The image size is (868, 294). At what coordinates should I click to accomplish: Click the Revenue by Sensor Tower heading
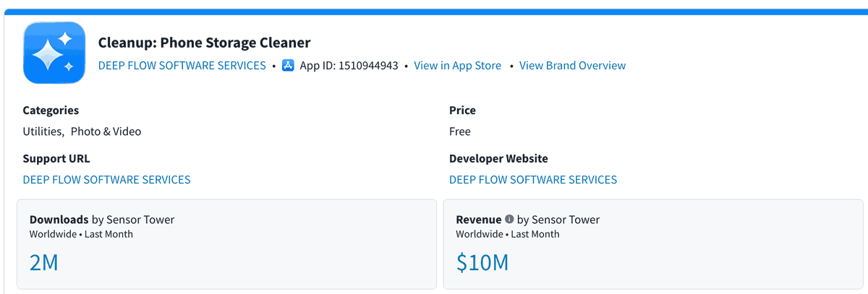528,220
